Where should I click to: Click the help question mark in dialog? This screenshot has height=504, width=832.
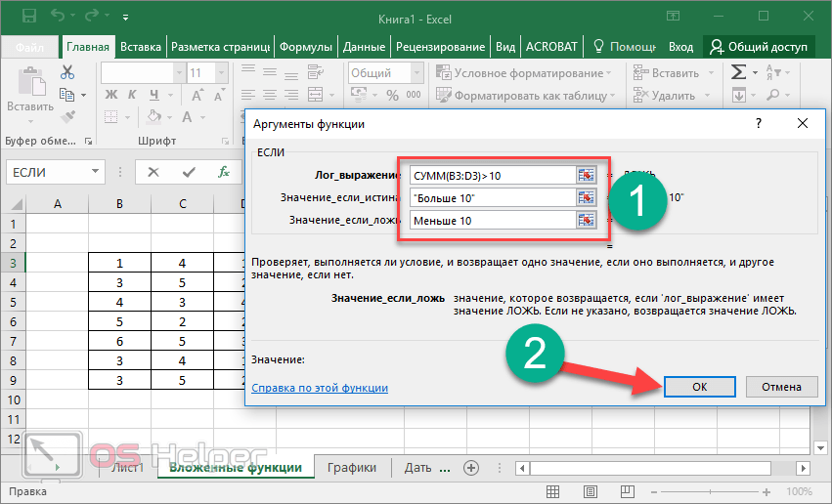758,124
